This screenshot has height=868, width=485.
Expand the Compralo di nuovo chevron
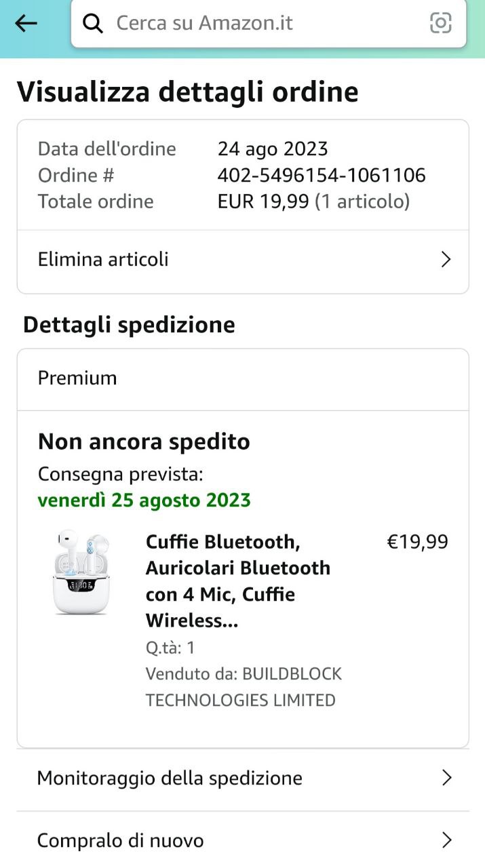tap(446, 841)
